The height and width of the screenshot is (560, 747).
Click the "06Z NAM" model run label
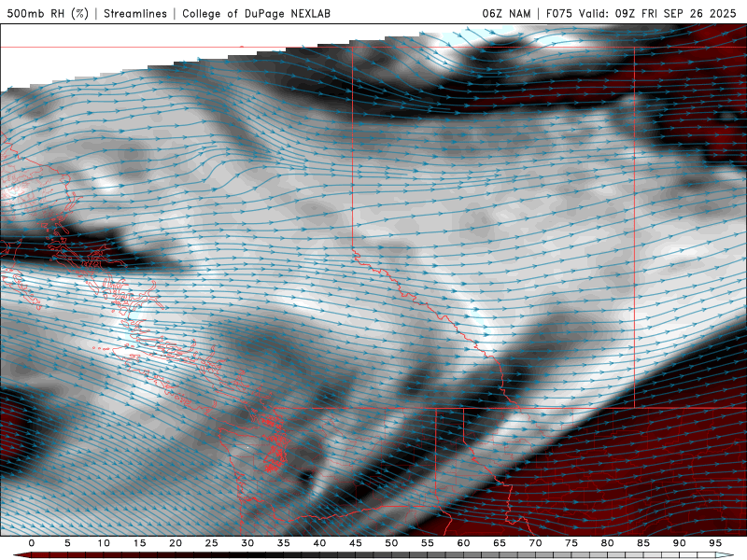coord(506,13)
